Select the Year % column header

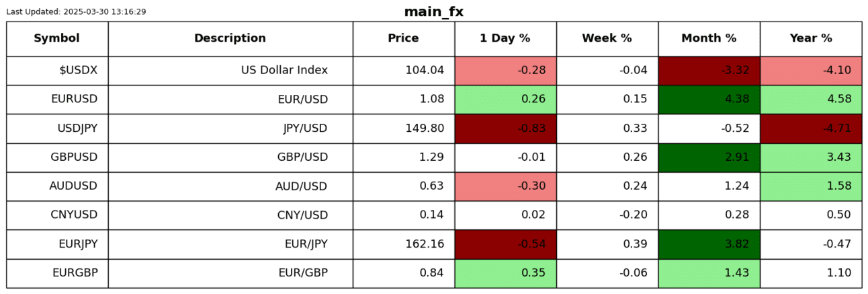tap(811, 38)
